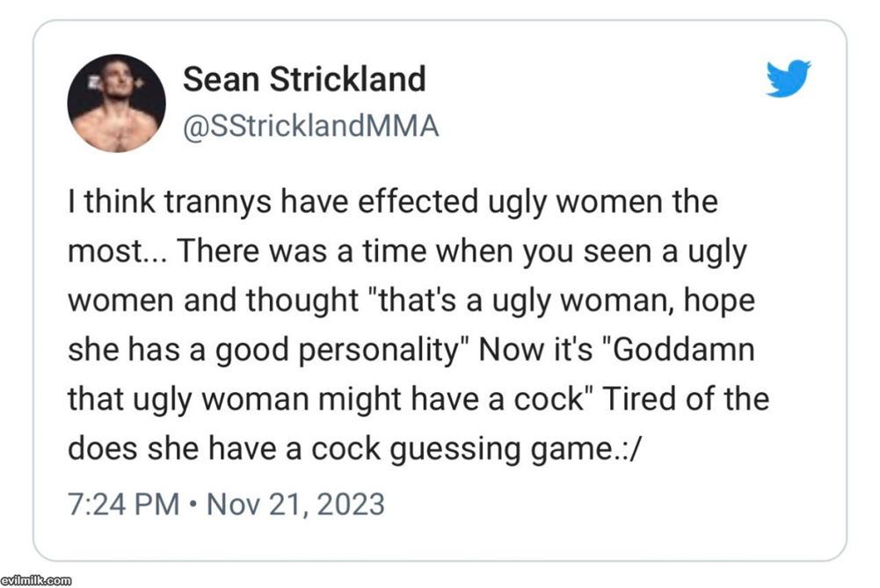
Task: Click the words "Now it's" in the tweet
Action: point(536,350)
